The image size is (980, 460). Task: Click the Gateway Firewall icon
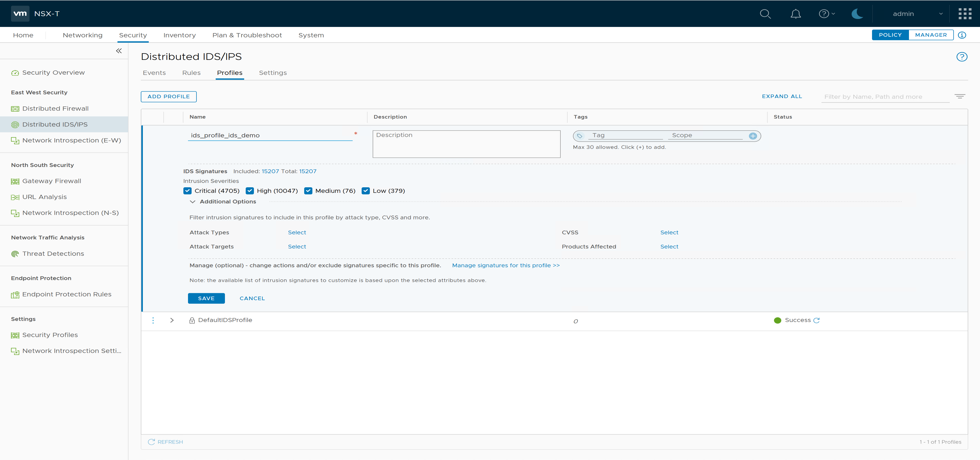coord(15,181)
